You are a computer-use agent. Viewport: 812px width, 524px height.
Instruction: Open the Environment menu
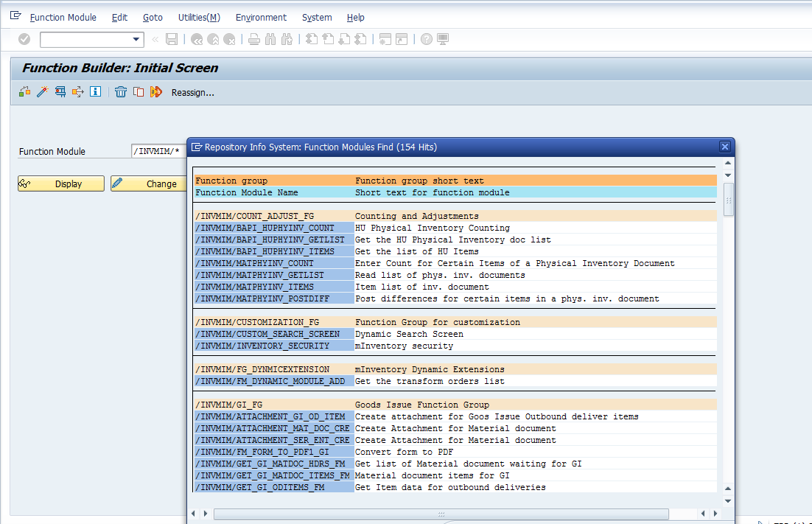[261, 17]
